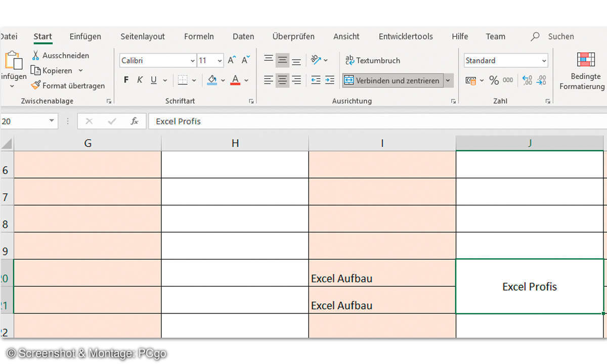Image resolution: width=607 pixels, height=364 pixels.
Task: Enable Textumbruch text wrapping
Action: pos(373,60)
